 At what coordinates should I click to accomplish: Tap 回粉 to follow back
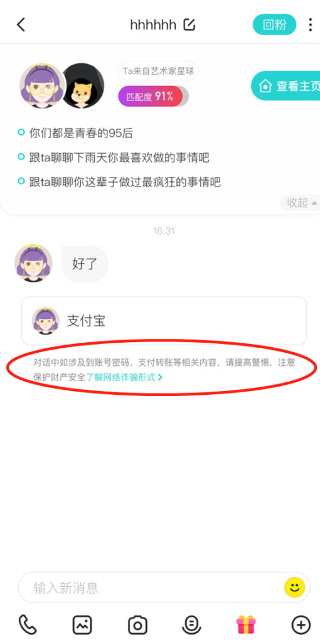[x=274, y=24]
